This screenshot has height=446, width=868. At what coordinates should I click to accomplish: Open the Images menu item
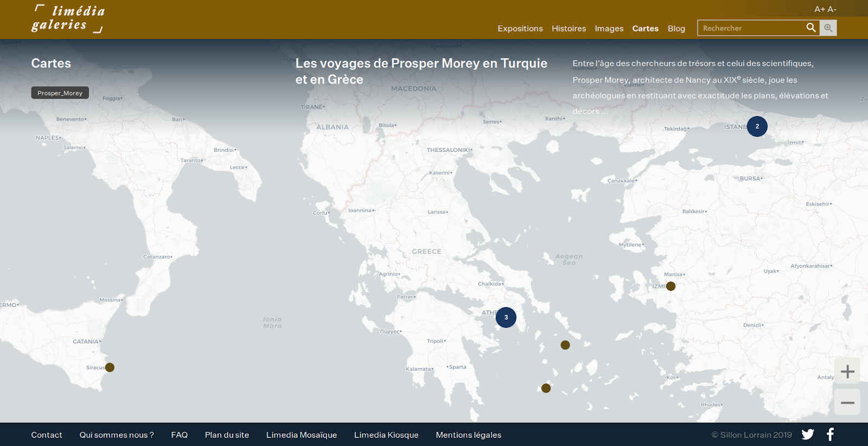tap(609, 28)
